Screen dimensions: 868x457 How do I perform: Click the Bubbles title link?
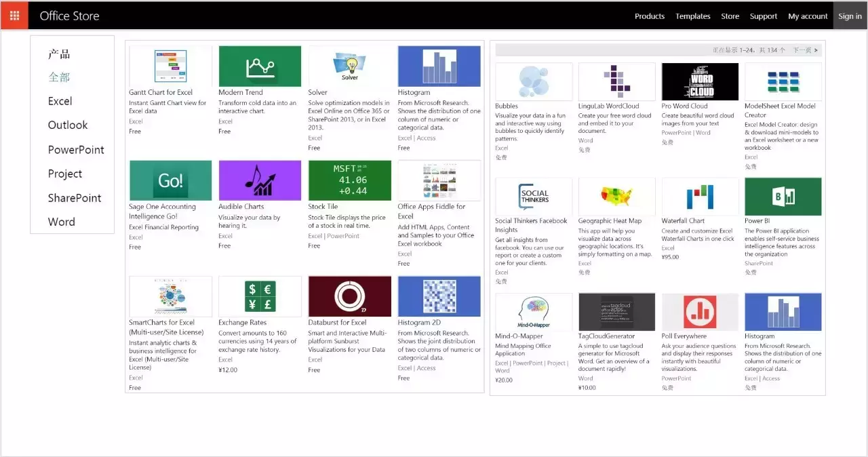point(507,106)
